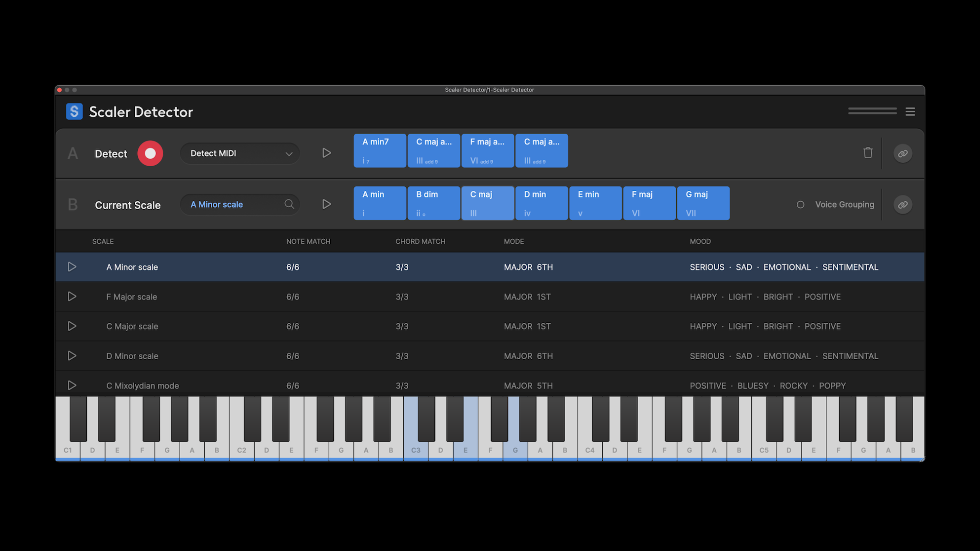
Task: Select the A min7 detected chord
Action: 380,151
